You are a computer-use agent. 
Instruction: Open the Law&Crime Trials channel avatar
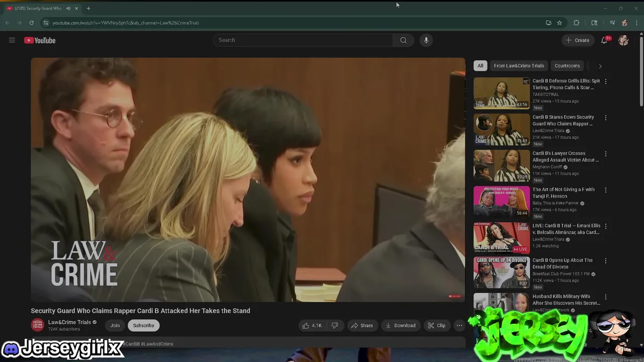click(37, 325)
